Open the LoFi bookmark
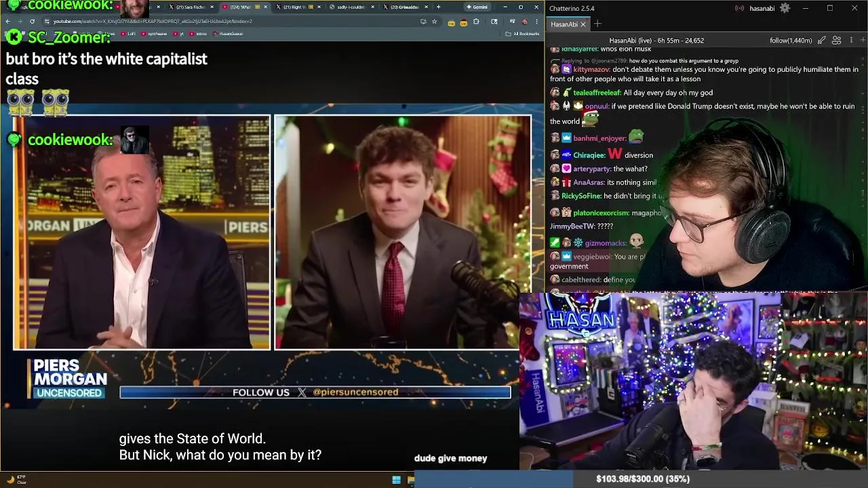Image resolution: width=868 pixels, height=488 pixels. point(128,33)
